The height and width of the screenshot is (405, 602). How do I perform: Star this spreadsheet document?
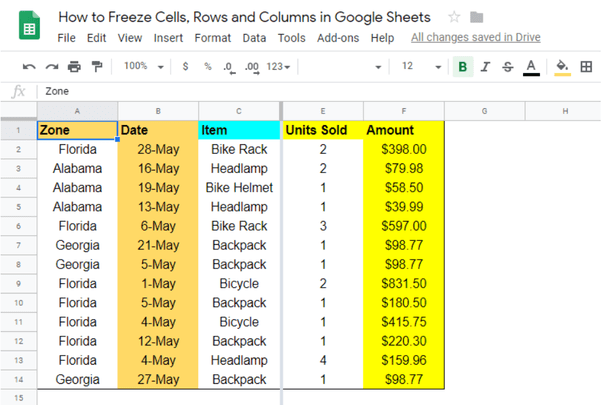point(454,17)
